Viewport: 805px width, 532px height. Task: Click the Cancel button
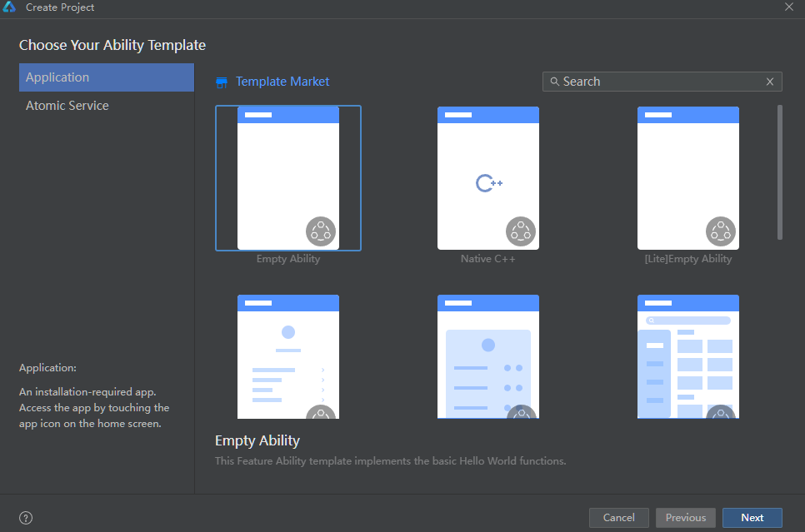click(x=618, y=518)
